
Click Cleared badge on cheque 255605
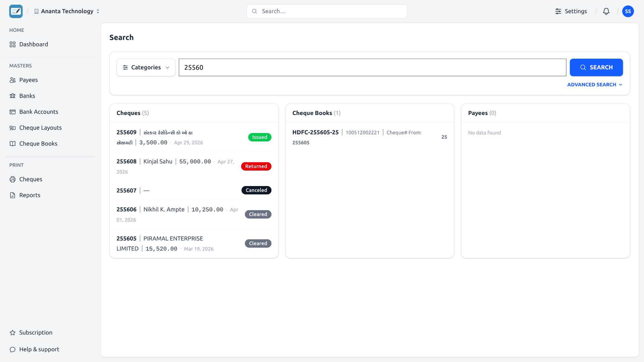tap(258, 243)
